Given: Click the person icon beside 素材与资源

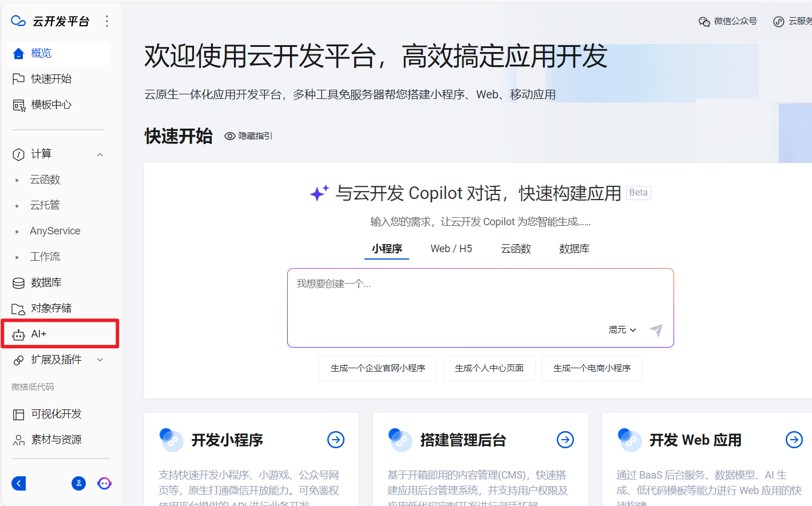Looking at the screenshot, I should coord(18,440).
